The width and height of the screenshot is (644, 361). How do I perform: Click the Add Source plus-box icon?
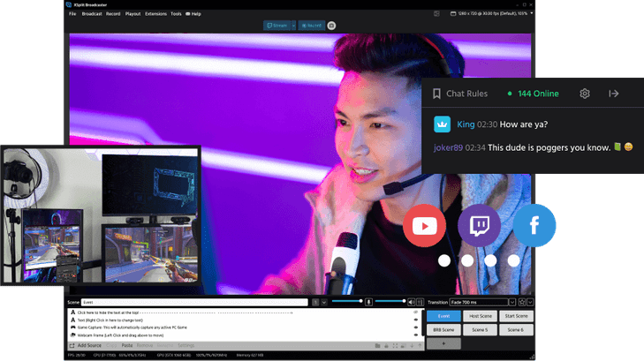click(x=72, y=345)
